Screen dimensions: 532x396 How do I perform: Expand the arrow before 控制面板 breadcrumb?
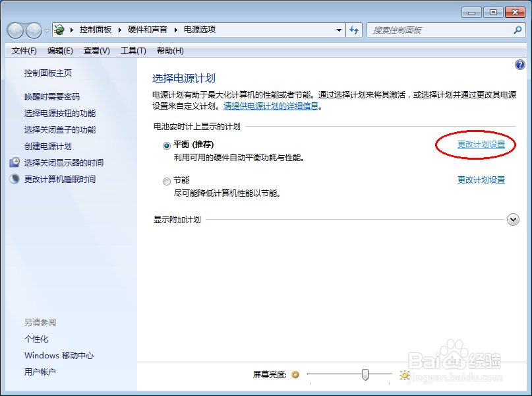[x=72, y=30]
